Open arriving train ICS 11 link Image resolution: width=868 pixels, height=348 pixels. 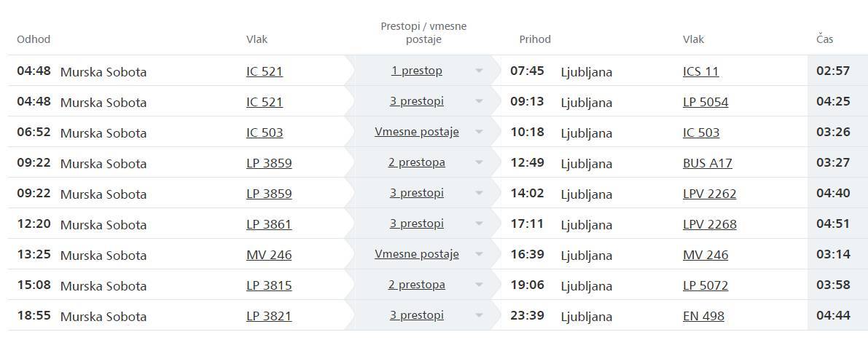tap(700, 72)
